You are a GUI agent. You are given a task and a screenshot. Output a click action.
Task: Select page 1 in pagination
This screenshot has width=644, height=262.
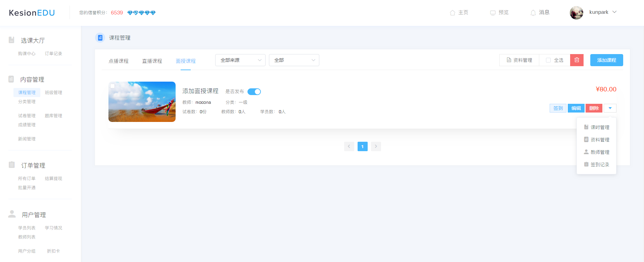(x=363, y=146)
